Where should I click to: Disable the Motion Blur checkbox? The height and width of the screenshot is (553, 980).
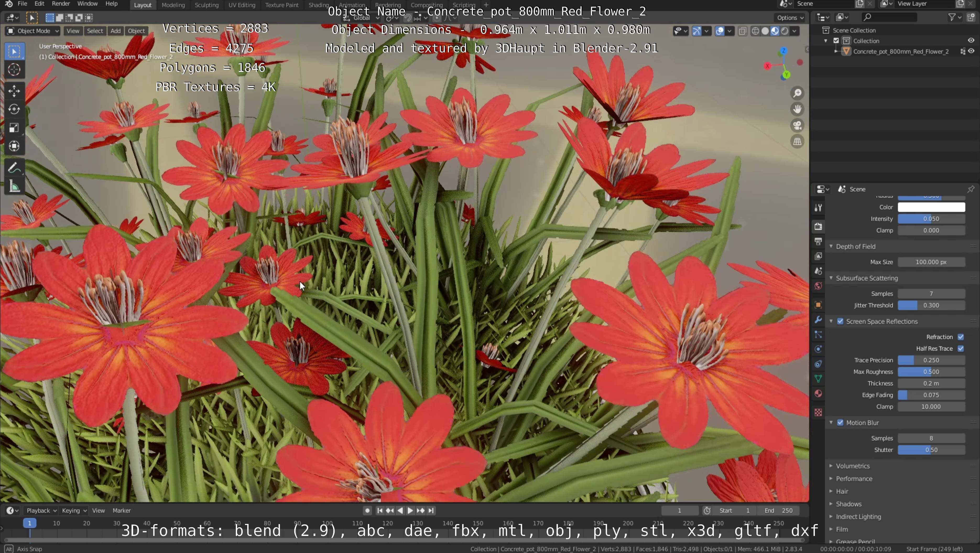click(840, 422)
